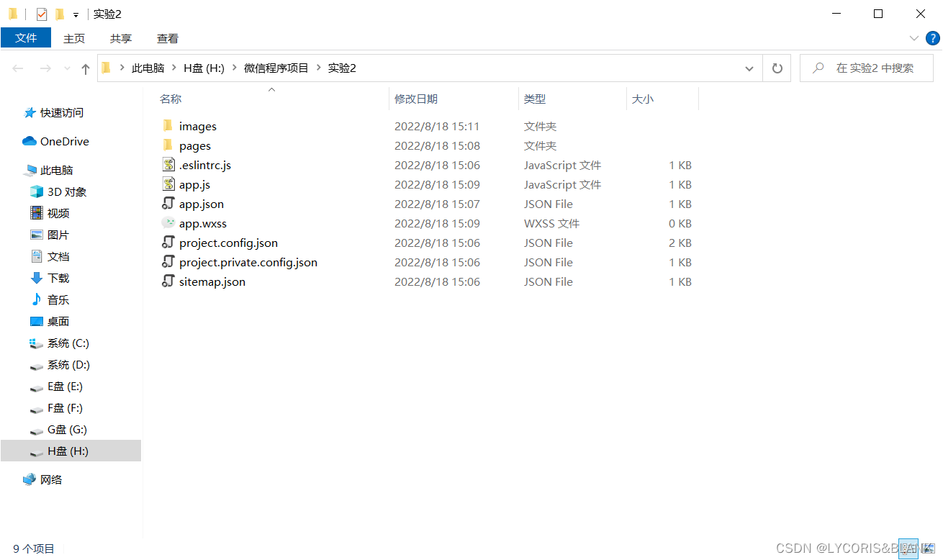The width and height of the screenshot is (943, 560).
Task: Click the sitemap.json file icon
Action: click(168, 281)
